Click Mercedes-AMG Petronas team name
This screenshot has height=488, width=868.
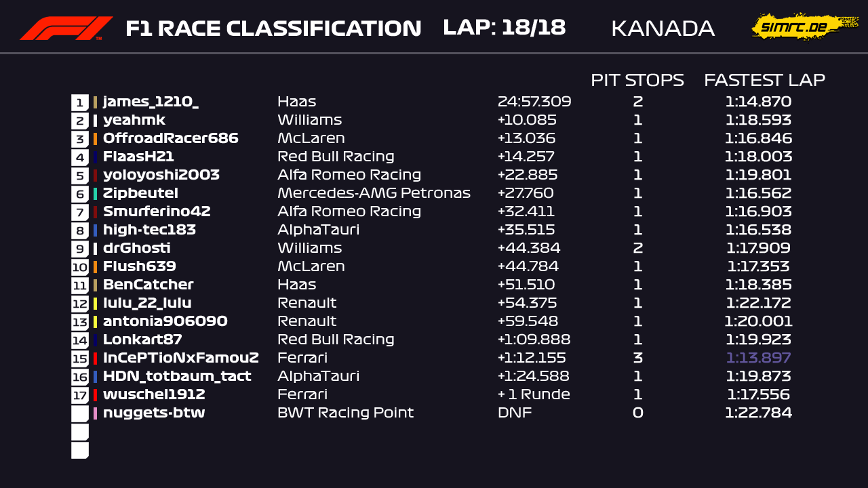click(374, 194)
